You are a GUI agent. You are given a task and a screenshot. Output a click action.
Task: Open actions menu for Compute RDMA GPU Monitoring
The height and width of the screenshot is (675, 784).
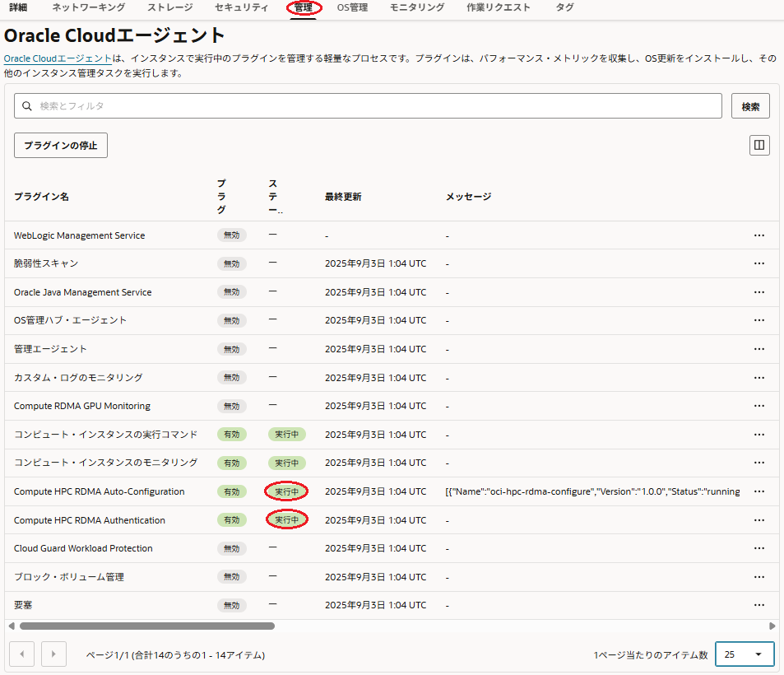point(758,406)
